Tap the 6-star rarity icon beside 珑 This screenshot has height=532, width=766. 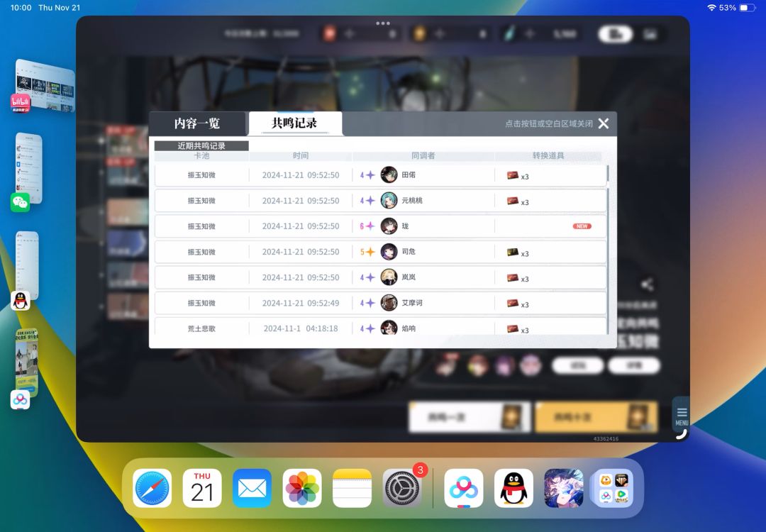(x=367, y=226)
